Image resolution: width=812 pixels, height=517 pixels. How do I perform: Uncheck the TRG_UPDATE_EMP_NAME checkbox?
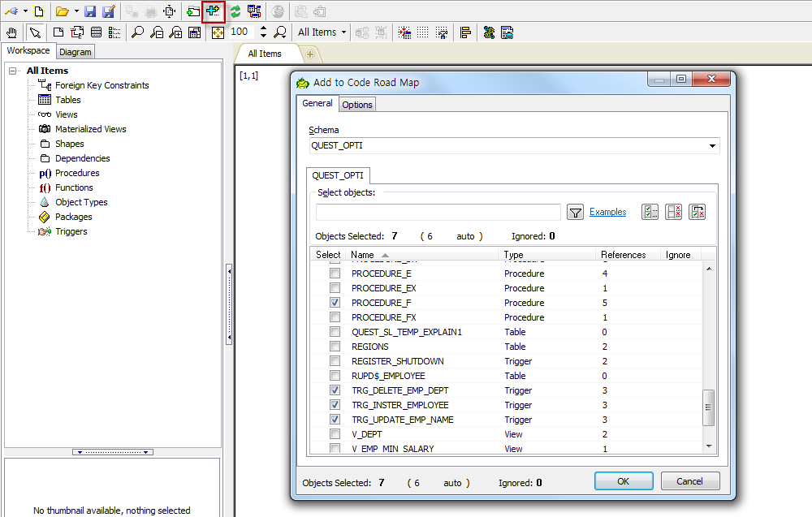tap(335, 420)
